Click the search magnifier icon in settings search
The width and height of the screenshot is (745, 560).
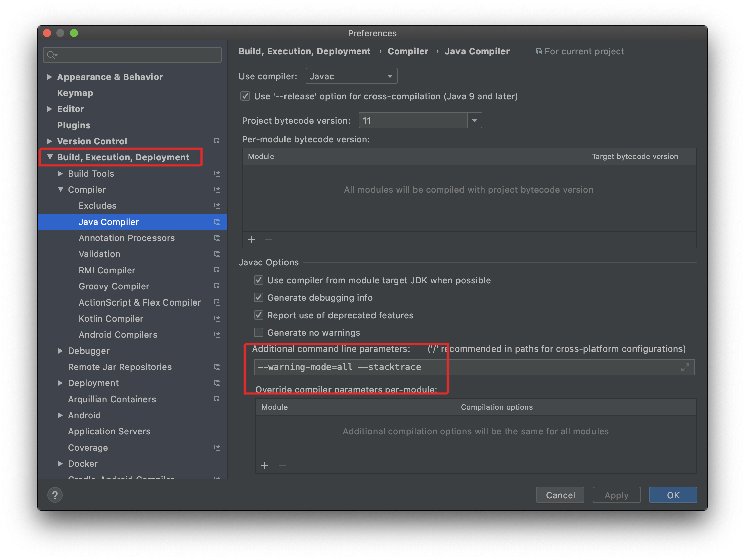pyautogui.click(x=51, y=55)
